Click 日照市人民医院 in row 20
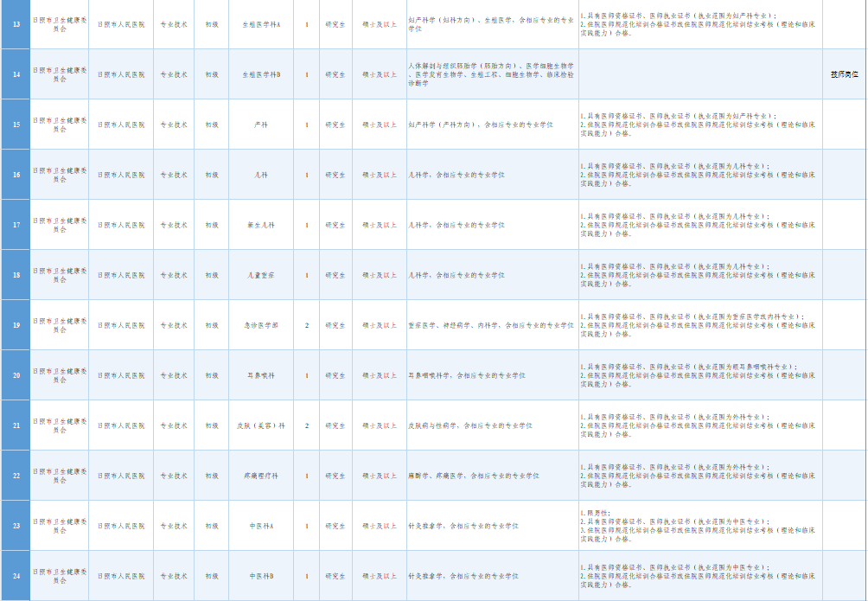Viewport: 868px width, 601px height. [x=121, y=375]
